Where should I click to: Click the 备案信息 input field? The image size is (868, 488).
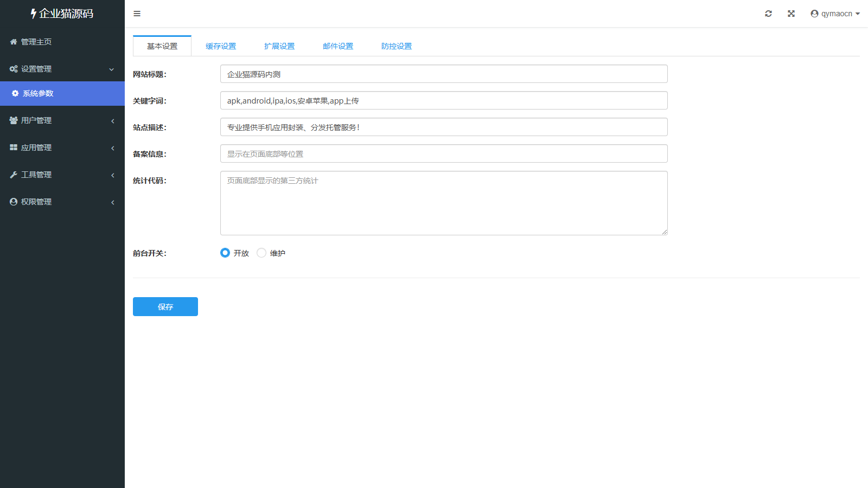tap(443, 153)
